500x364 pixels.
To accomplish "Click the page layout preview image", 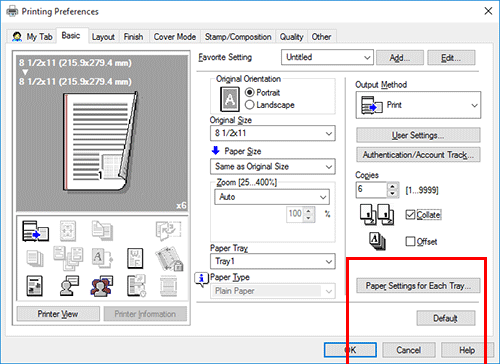I will [100, 142].
